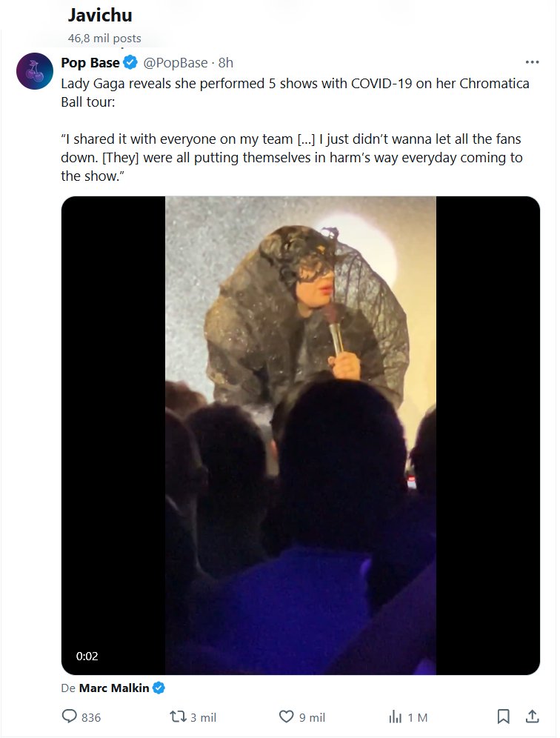
Task: Repost this Pop Base post
Action: (x=179, y=717)
